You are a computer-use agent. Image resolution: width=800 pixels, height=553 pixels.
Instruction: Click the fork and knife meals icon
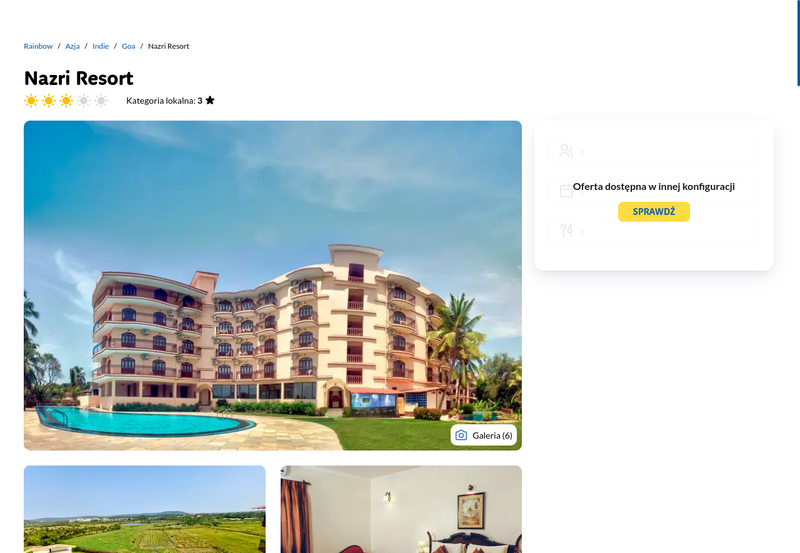click(566, 231)
